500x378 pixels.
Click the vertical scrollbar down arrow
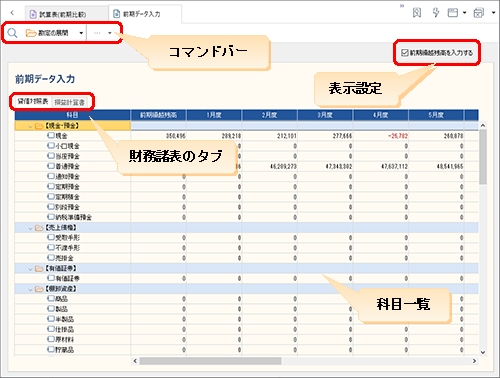click(x=483, y=352)
